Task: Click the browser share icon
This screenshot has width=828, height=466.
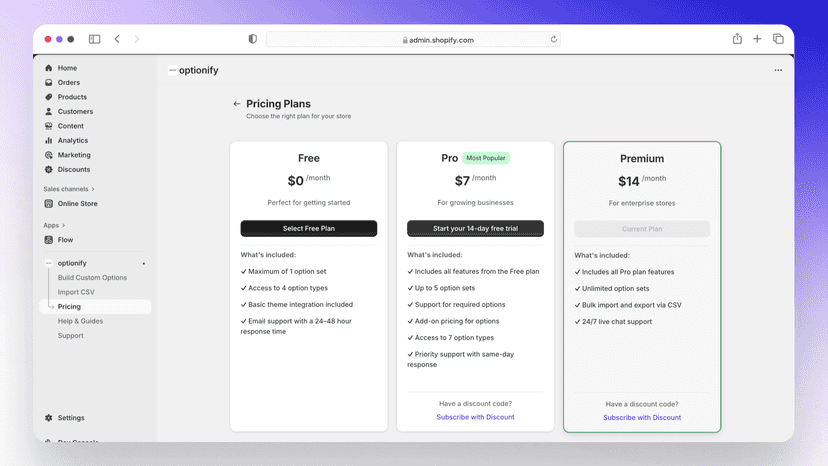Action: 737,39
